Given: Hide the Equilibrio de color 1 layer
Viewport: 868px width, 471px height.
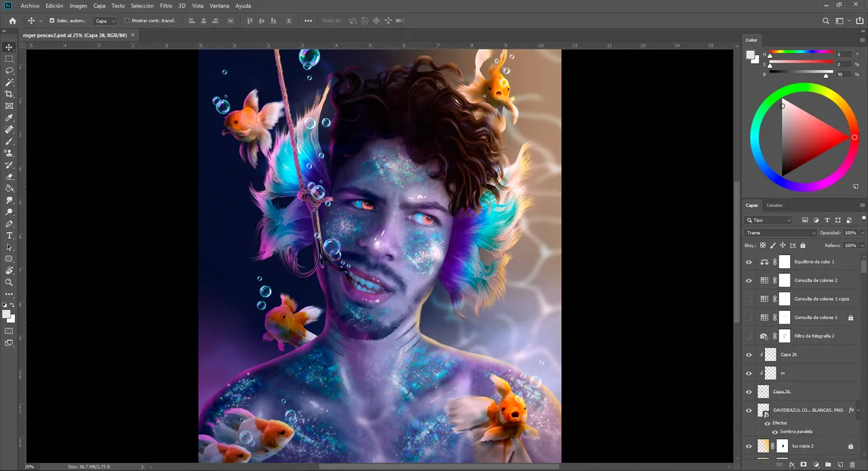Looking at the screenshot, I should (749, 262).
